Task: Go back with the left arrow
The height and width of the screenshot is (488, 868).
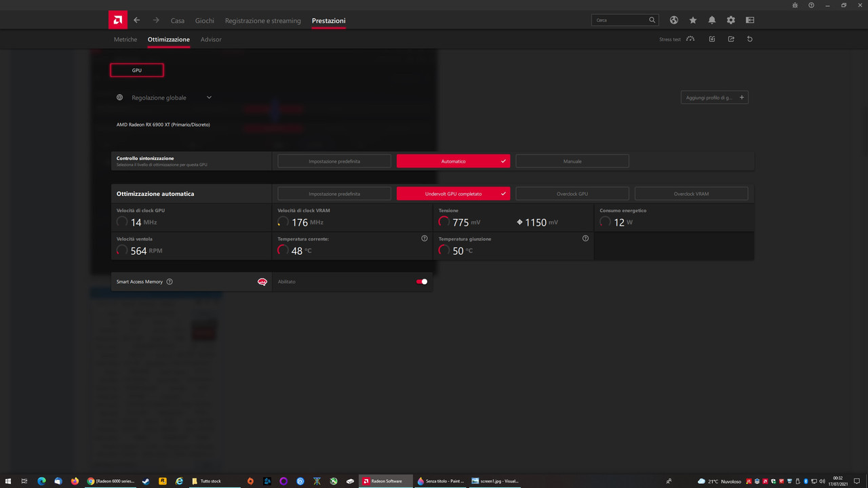Action: 137,20
